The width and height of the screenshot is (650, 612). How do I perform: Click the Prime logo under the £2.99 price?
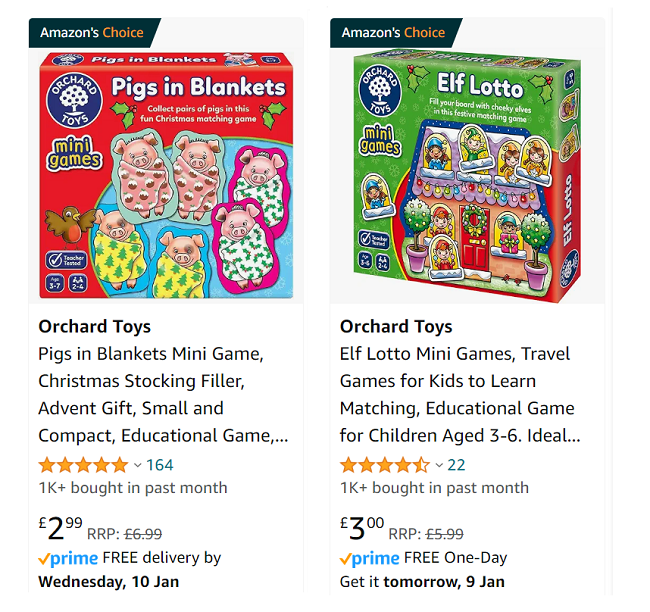(68, 559)
